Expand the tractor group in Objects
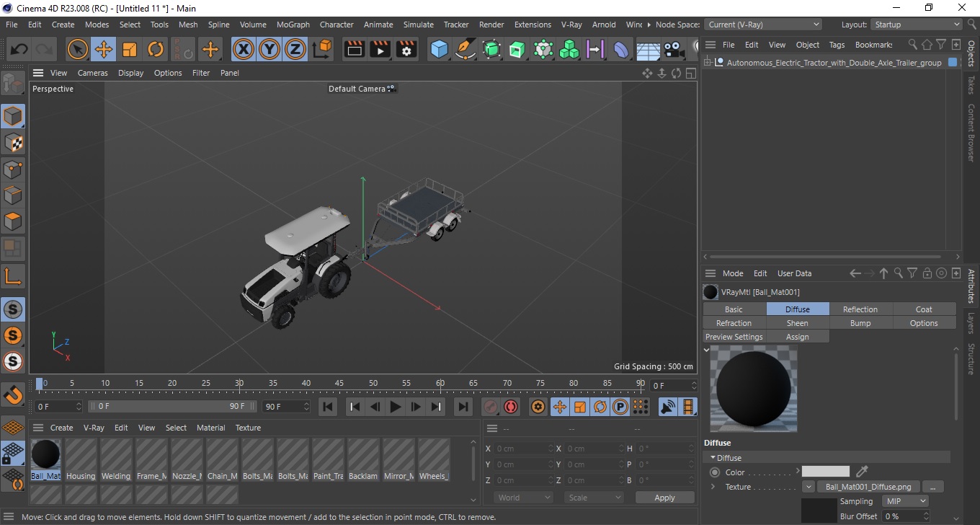This screenshot has height=525, width=980. (708, 63)
